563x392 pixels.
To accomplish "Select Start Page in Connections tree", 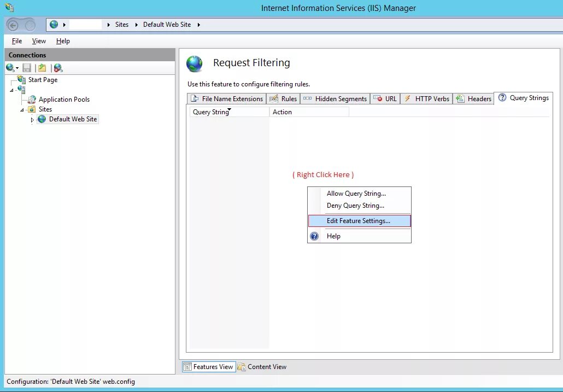I will point(43,80).
